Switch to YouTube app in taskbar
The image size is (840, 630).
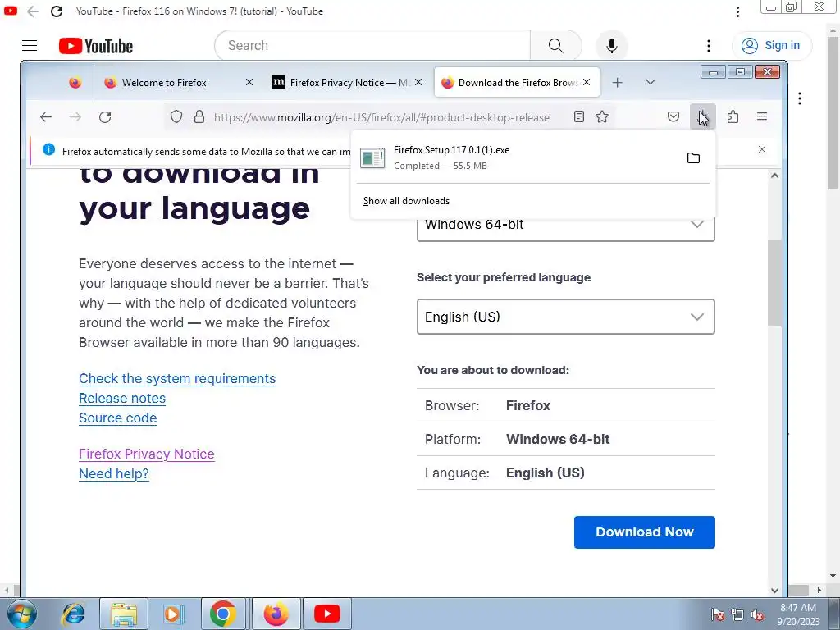click(326, 614)
